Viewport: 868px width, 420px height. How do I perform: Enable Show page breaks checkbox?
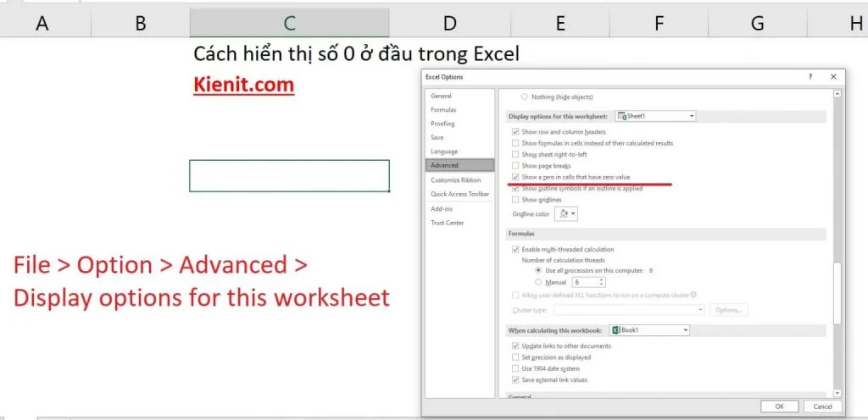[516, 166]
